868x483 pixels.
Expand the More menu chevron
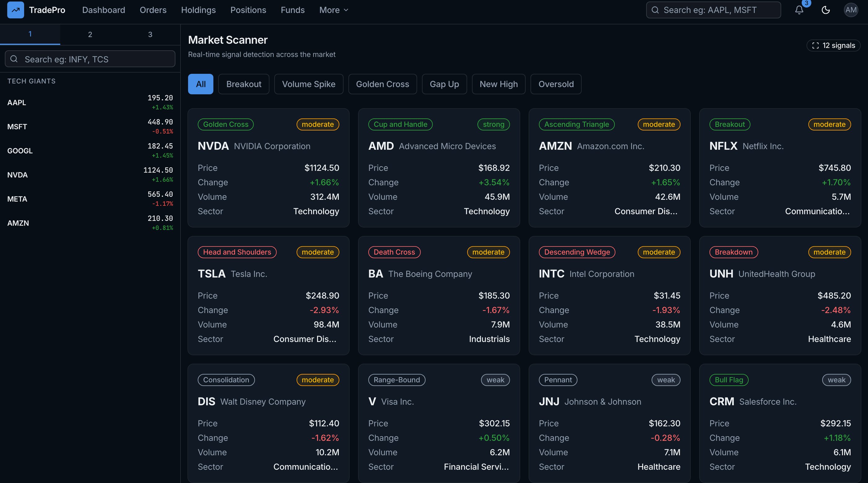346,10
